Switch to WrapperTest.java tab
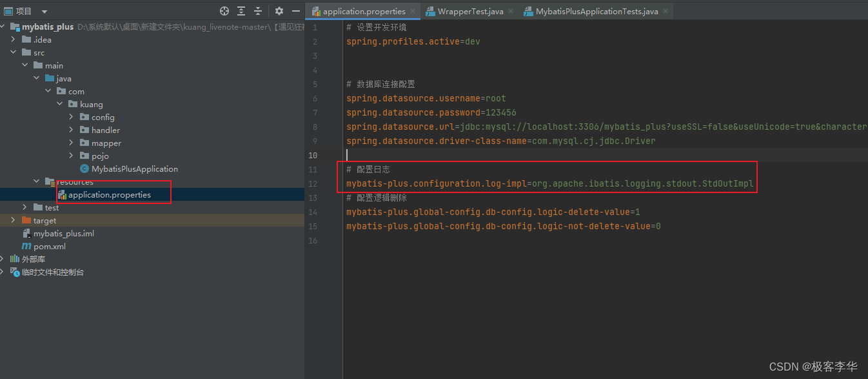Viewport: 868px width, 379px height. (470, 11)
